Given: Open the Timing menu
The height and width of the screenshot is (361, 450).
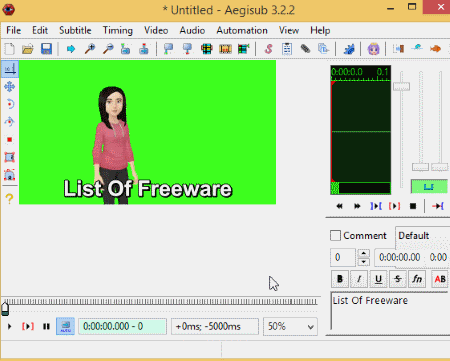Looking at the screenshot, I should [x=117, y=30].
